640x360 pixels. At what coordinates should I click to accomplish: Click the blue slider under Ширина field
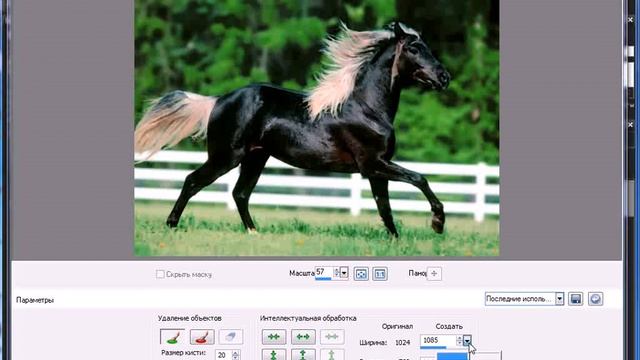pos(433,347)
